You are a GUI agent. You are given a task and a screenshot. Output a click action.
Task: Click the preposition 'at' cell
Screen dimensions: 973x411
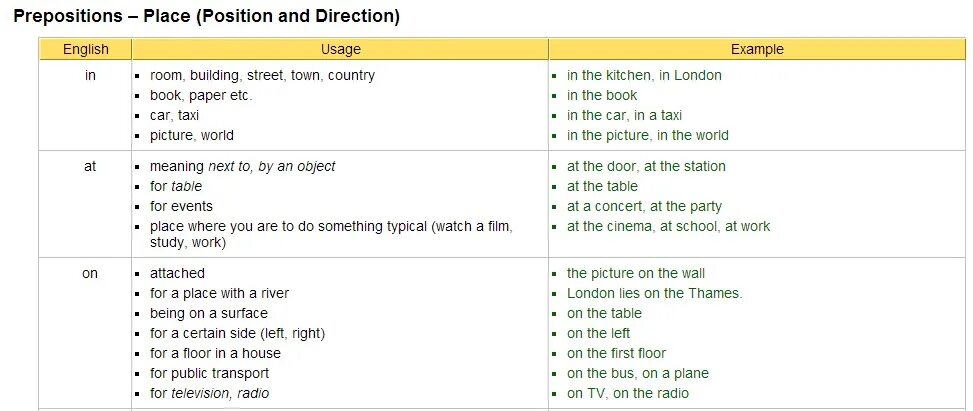(90, 166)
